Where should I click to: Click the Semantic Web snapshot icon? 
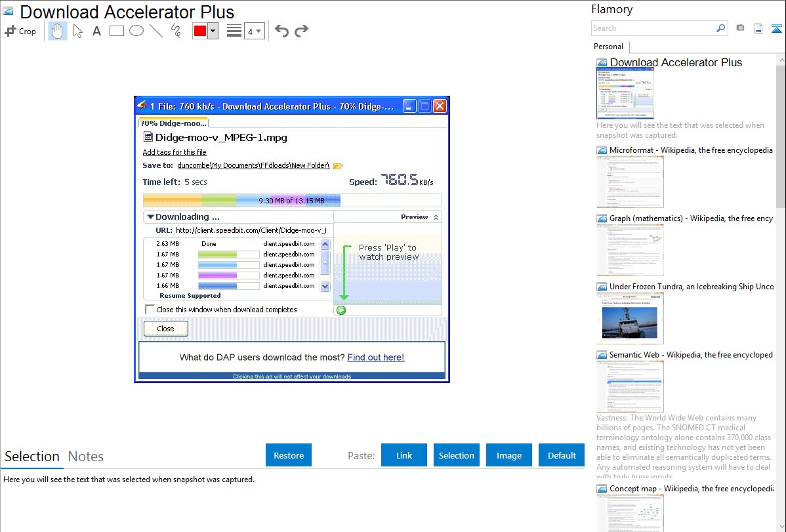tap(602, 355)
